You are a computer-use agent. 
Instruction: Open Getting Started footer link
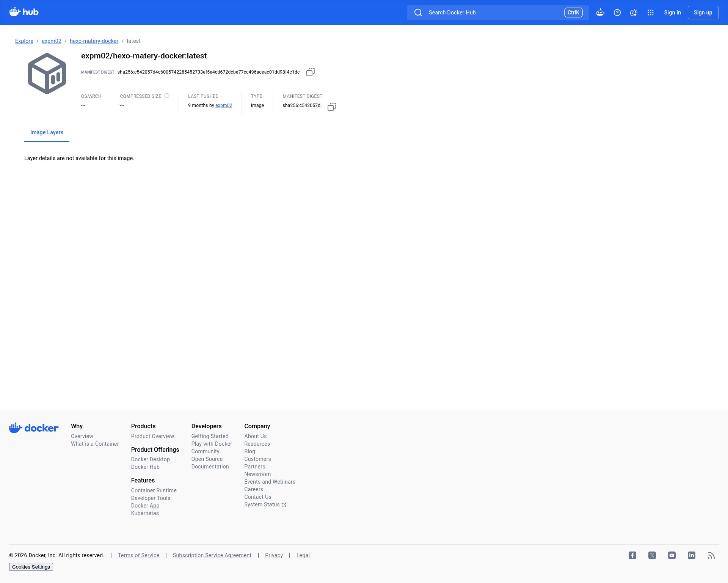pyautogui.click(x=210, y=436)
